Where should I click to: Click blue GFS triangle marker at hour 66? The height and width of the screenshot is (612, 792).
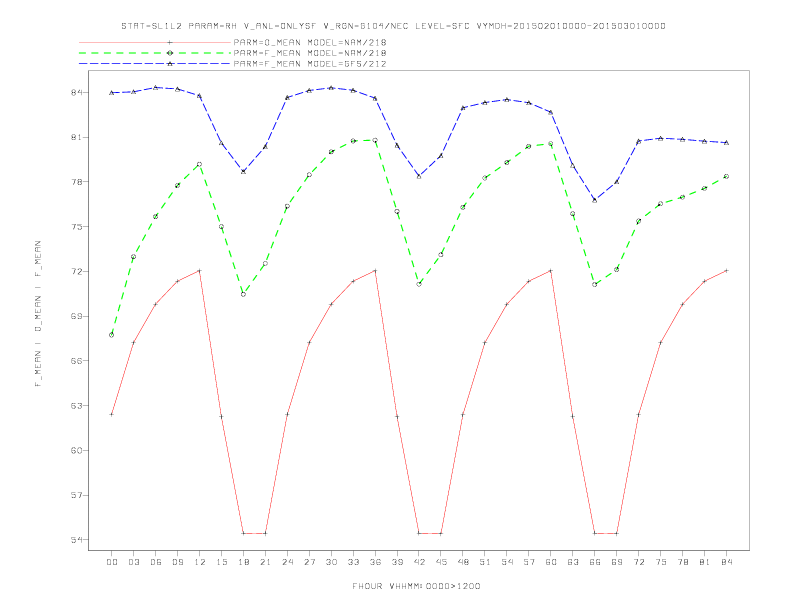pyautogui.click(x=595, y=200)
